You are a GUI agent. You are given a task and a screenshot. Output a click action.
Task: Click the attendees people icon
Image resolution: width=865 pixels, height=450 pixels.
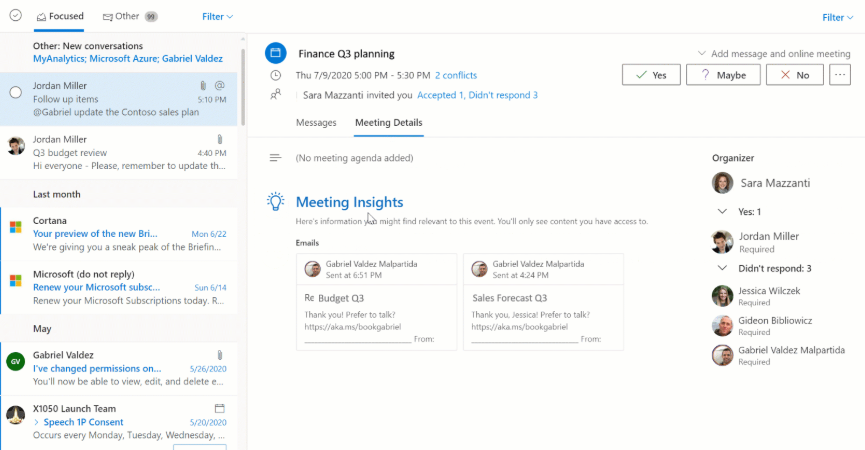coord(276,94)
